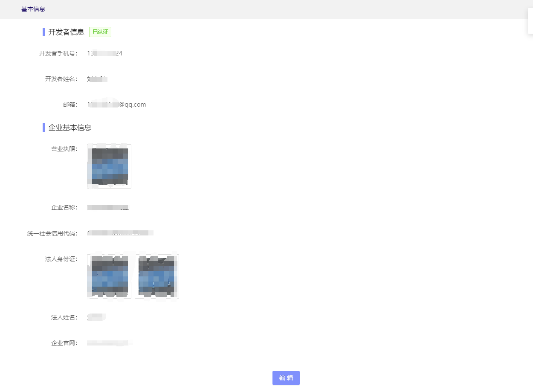The height and width of the screenshot is (392, 533).
Task: Click the 开发者信息 section heading
Action: [x=66, y=32]
